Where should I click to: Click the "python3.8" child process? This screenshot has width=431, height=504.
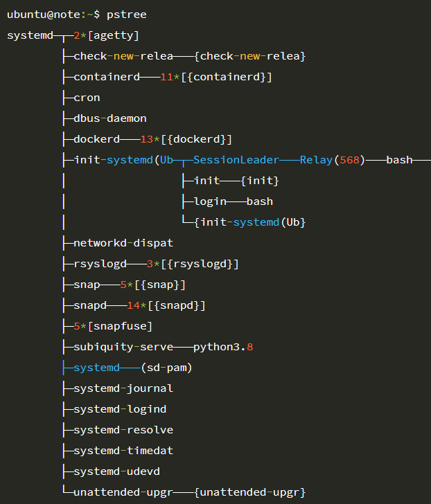coord(223,347)
